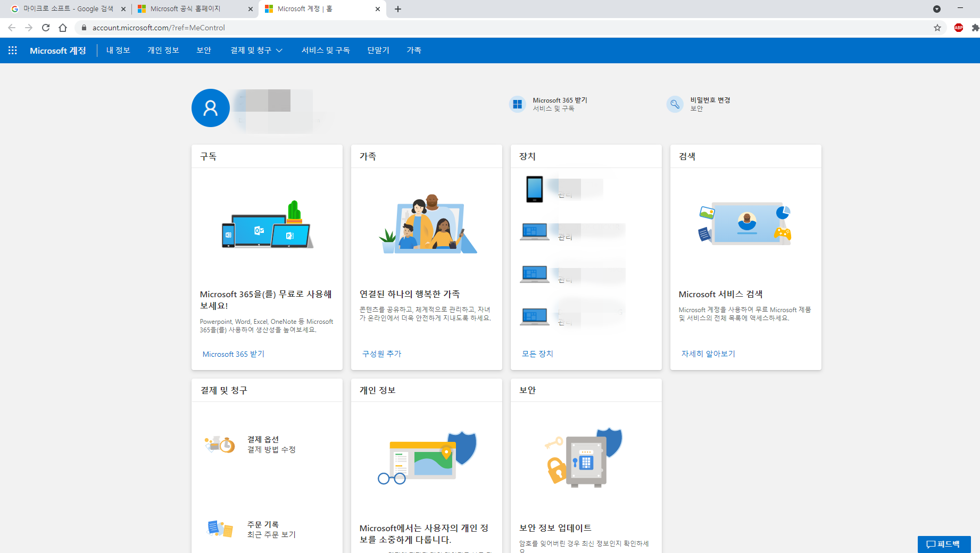Click the Microsoft 계정 header title
This screenshot has width=980, height=553.
pos(58,51)
